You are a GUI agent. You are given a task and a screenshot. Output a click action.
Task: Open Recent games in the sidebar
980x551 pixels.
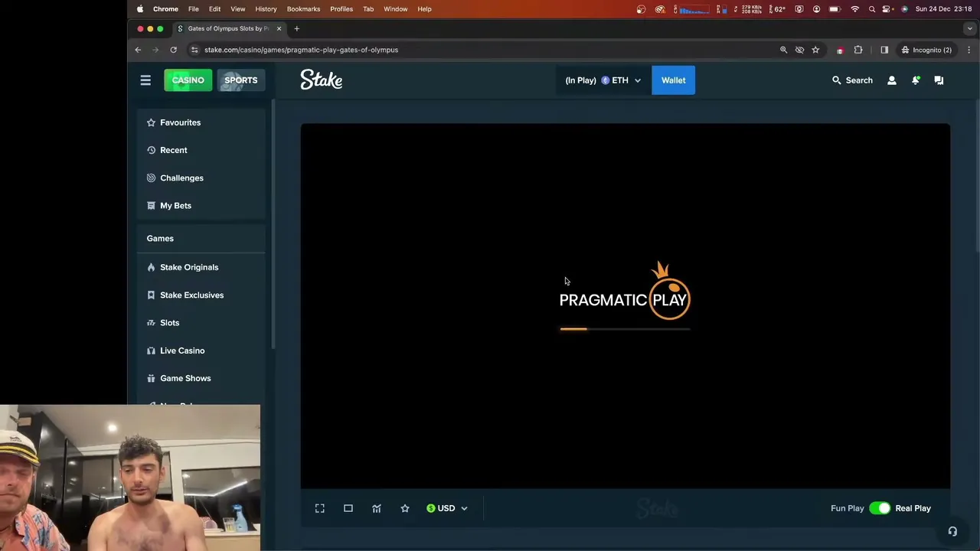point(201,150)
